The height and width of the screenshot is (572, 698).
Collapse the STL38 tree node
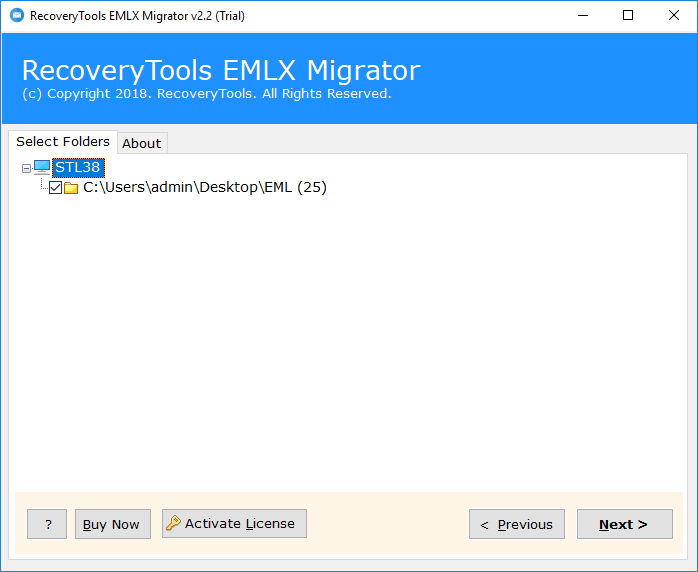click(26, 168)
